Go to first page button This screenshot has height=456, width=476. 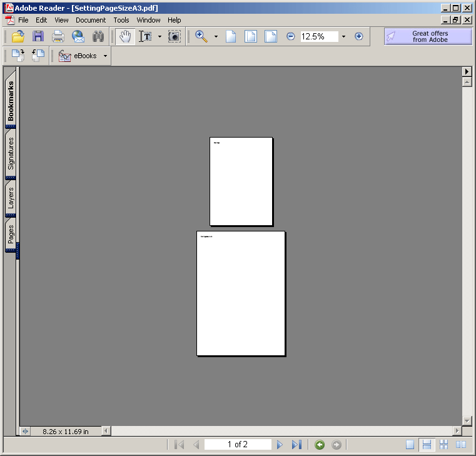[x=179, y=445]
